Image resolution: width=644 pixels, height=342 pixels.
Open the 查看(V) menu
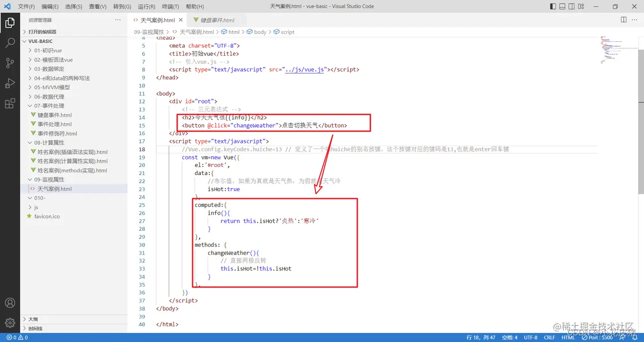click(98, 7)
